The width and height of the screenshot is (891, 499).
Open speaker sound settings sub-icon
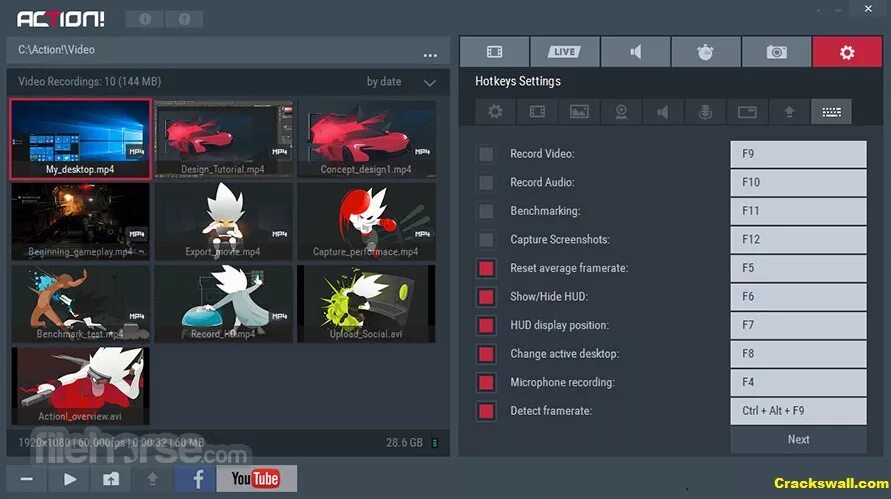tap(663, 112)
